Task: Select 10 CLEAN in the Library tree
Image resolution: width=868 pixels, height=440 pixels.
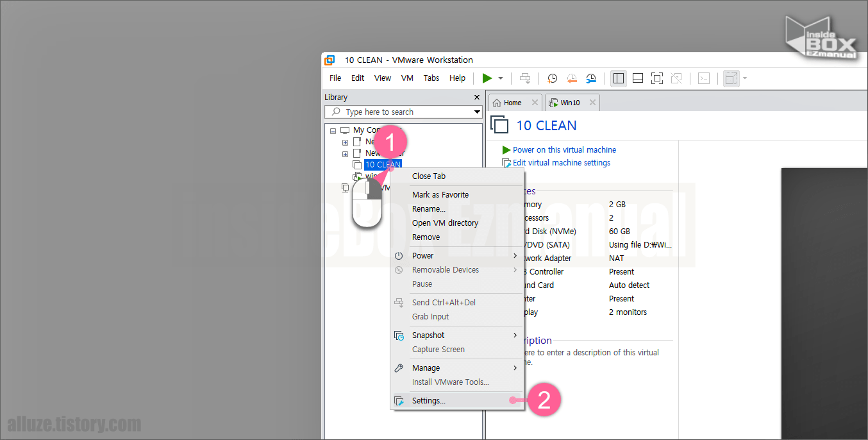Action: [383, 165]
